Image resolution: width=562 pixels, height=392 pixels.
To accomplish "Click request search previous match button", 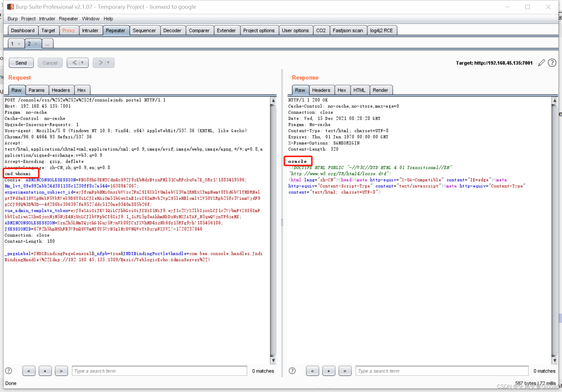I will 29,371.
